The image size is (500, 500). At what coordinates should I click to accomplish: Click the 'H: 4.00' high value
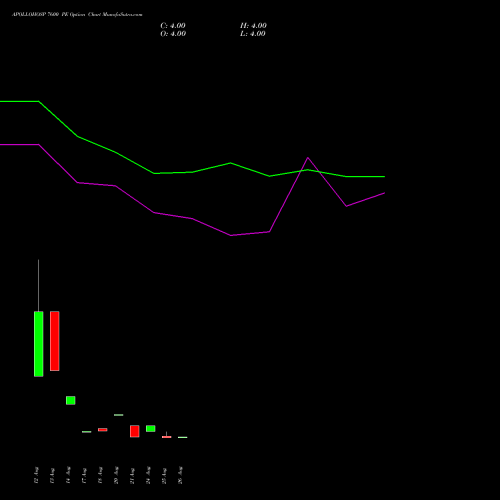click(253, 26)
